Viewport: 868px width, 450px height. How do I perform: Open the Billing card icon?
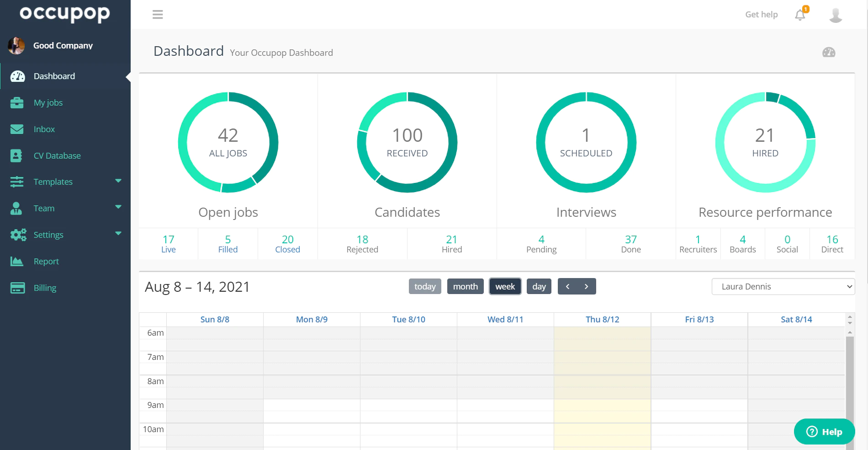click(17, 288)
